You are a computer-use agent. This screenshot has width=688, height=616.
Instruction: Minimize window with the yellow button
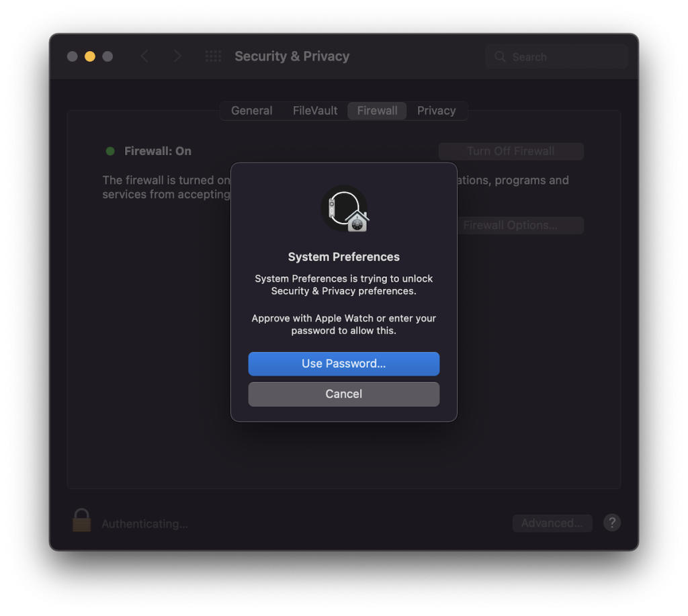tap(90, 56)
